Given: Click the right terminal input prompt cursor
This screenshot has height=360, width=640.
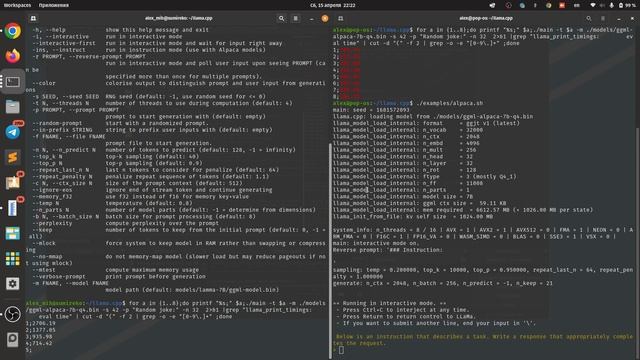Looking at the screenshot, I should pyautogui.click(x=341, y=350).
